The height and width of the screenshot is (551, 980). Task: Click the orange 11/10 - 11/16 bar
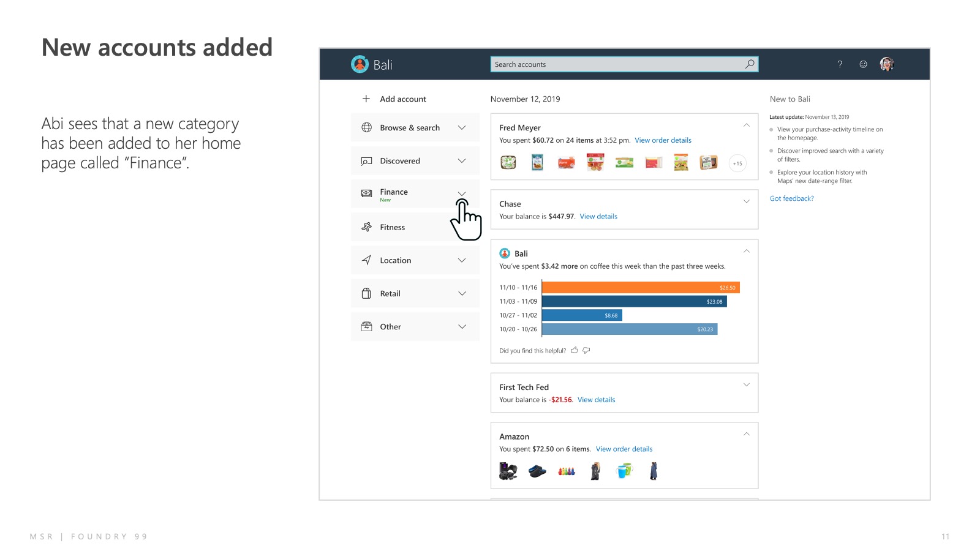[x=640, y=287]
